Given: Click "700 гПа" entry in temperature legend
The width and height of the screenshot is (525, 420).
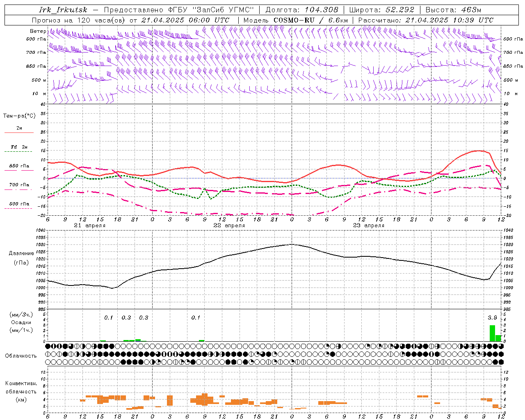Looking at the screenshot, I should pos(19,185).
